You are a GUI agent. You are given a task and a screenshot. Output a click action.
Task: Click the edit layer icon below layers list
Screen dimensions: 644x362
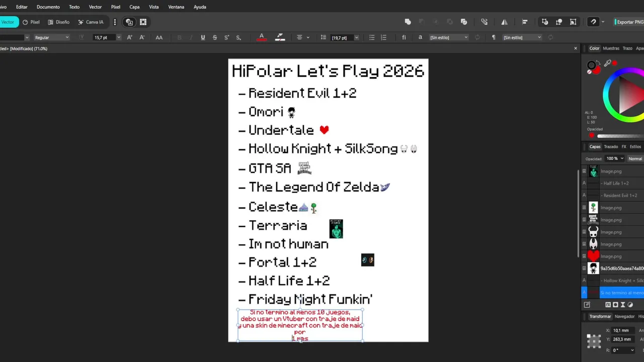pos(587,305)
